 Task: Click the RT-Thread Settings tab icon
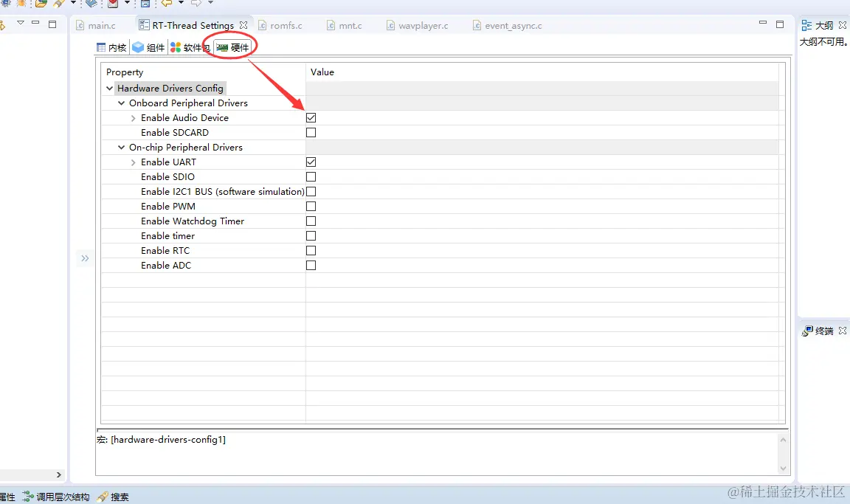(x=144, y=25)
